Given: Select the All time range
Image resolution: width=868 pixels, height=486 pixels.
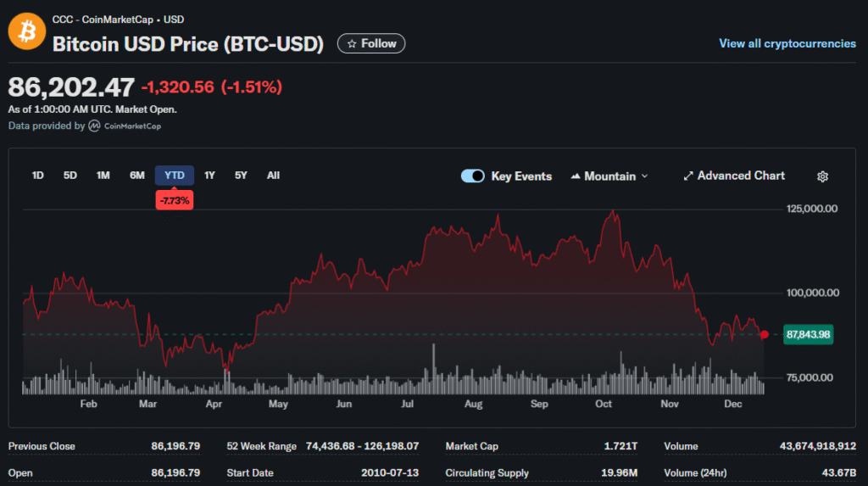Looking at the screenshot, I should [x=273, y=176].
